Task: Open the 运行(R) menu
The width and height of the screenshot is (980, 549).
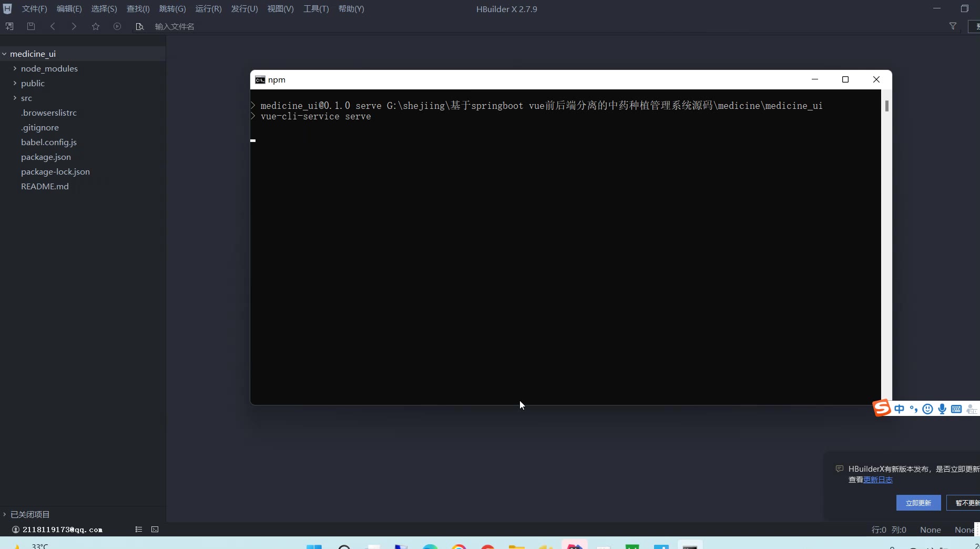Action: point(209,9)
